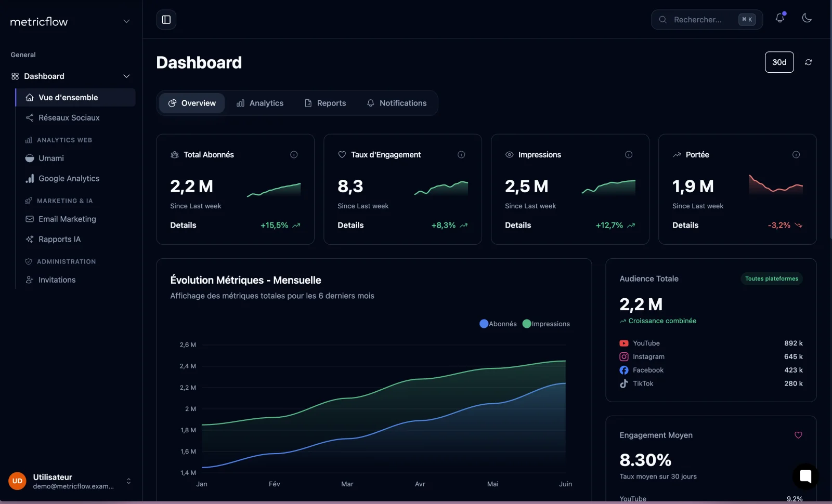Switch to the Reports tab
This screenshot has height=504, width=832.
tap(325, 103)
